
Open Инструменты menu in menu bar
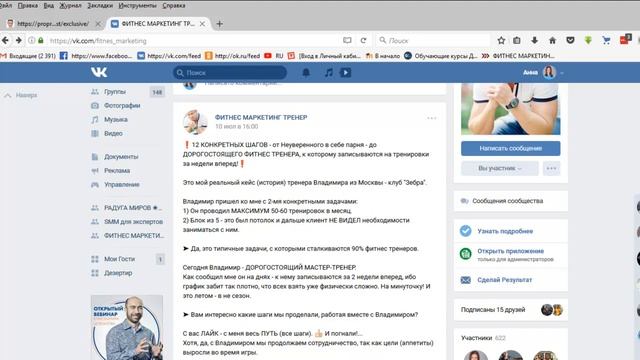coord(138,6)
